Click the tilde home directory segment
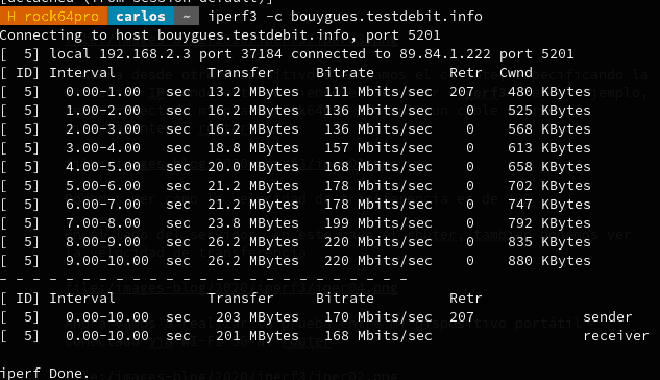 pyautogui.click(x=187, y=16)
